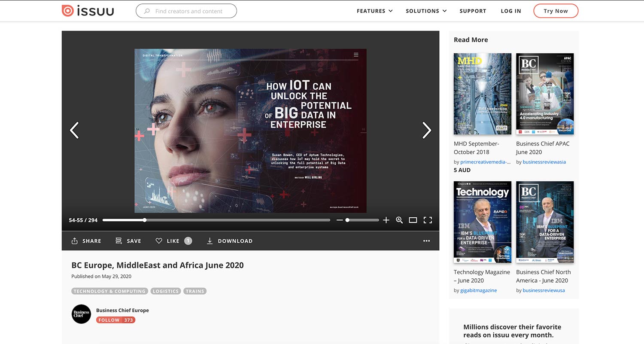The width and height of the screenshot is (644, 344).
Task: Open the Technology Magazine cover thumbnail
Action: 483,222
